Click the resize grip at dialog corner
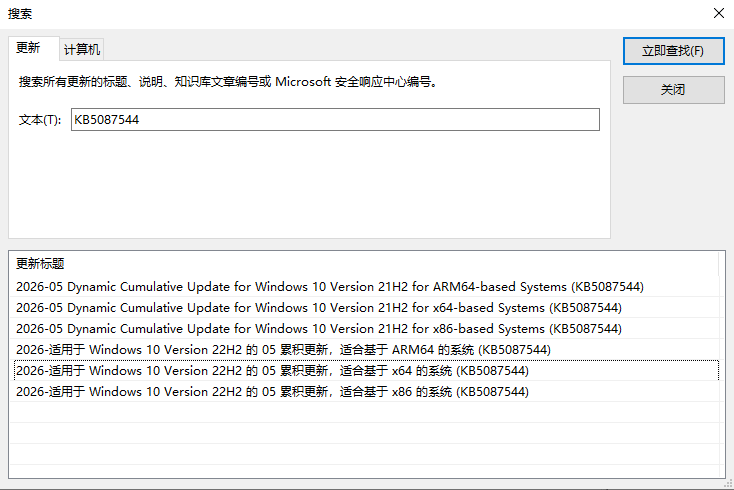734x490 pixels. click(729, 484)
